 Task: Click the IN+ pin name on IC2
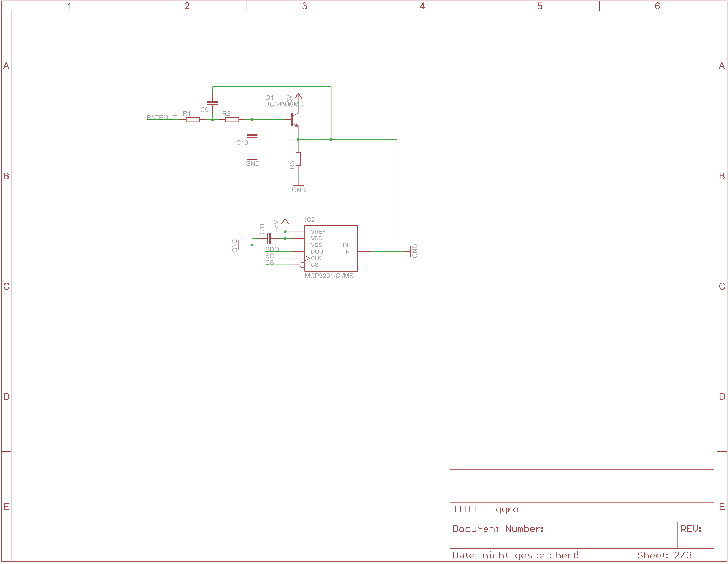[x=347, y=245]
